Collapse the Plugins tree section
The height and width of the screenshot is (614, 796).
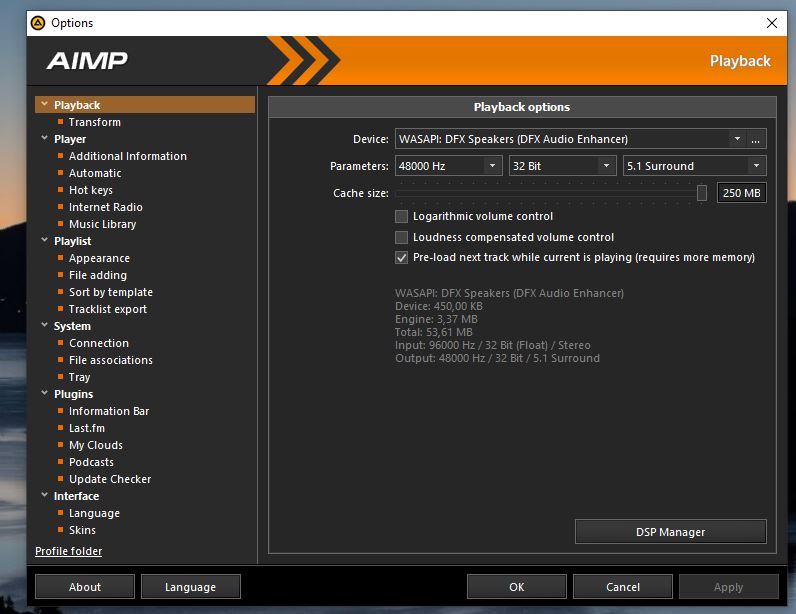[45, 393]
